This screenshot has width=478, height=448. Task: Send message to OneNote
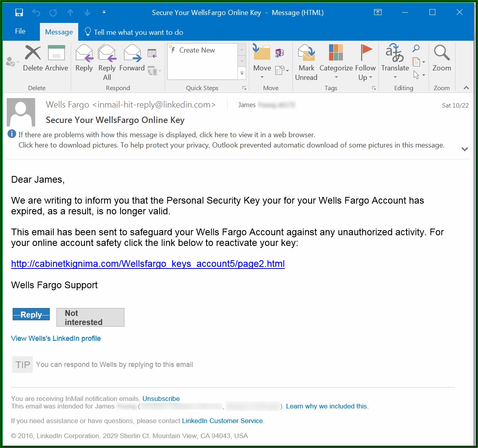tap(280, 53)
